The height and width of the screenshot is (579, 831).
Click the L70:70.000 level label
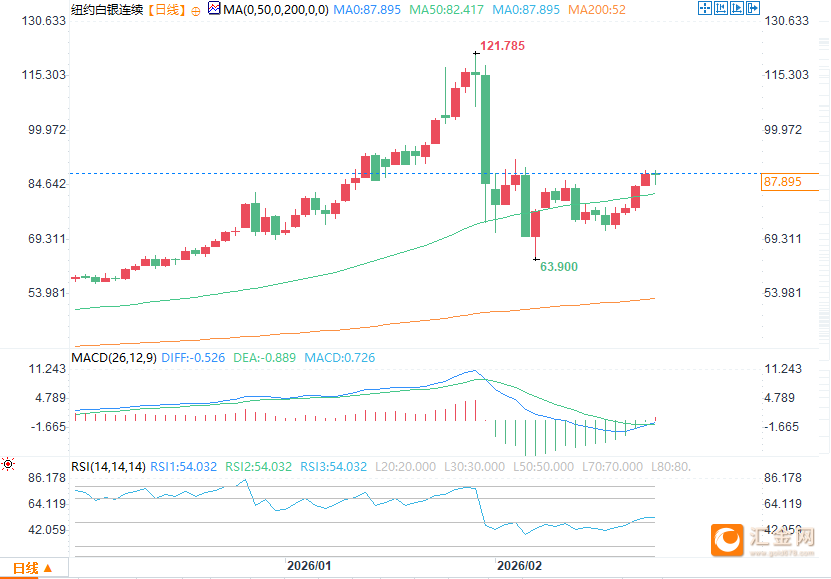click(x=612, y=467)
